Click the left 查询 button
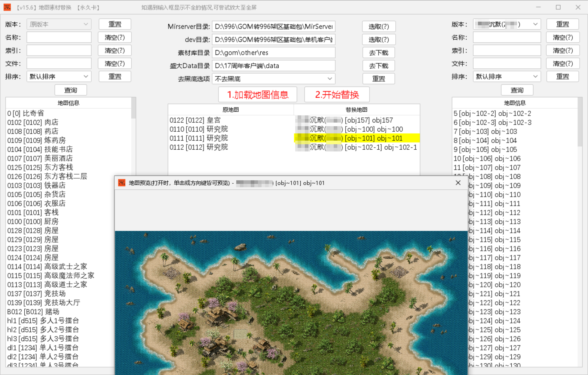The image size is (588, 375). click(x=71, y=90)
